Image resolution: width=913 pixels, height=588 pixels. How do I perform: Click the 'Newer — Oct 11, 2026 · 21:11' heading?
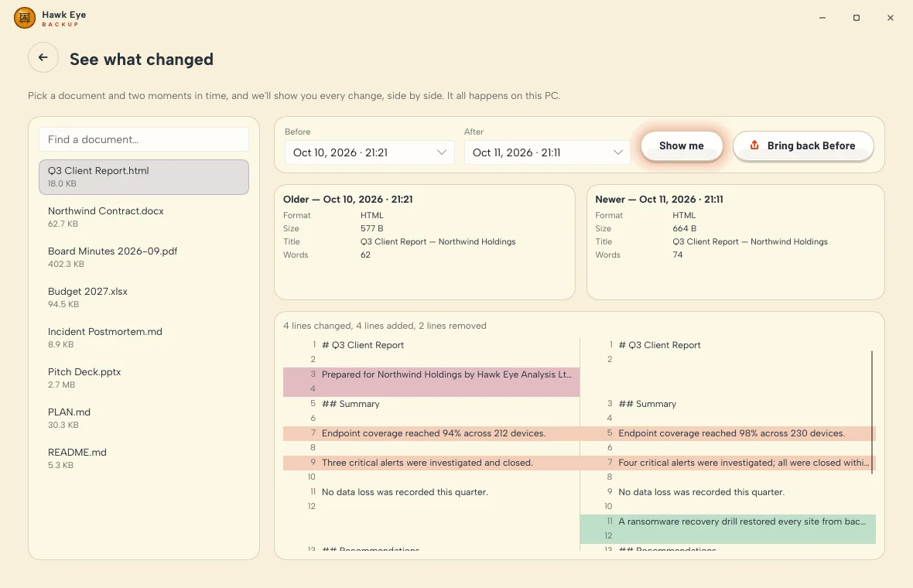pyautogui.click(x=659, y=199)
